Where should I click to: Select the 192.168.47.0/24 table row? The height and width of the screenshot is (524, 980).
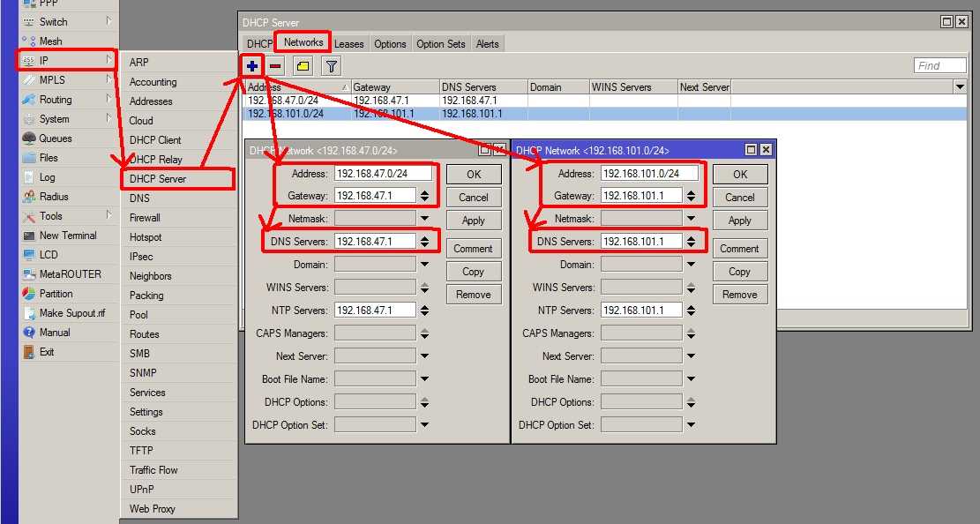(x=603, y=101)
